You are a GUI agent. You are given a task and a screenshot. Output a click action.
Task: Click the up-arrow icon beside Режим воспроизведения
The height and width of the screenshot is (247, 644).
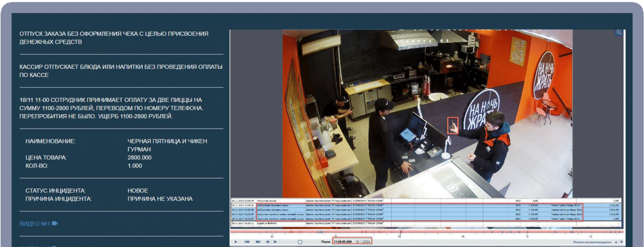(616, 242)
